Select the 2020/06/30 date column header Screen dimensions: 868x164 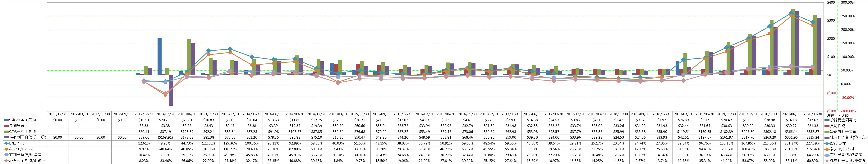(x=791, y=114)
